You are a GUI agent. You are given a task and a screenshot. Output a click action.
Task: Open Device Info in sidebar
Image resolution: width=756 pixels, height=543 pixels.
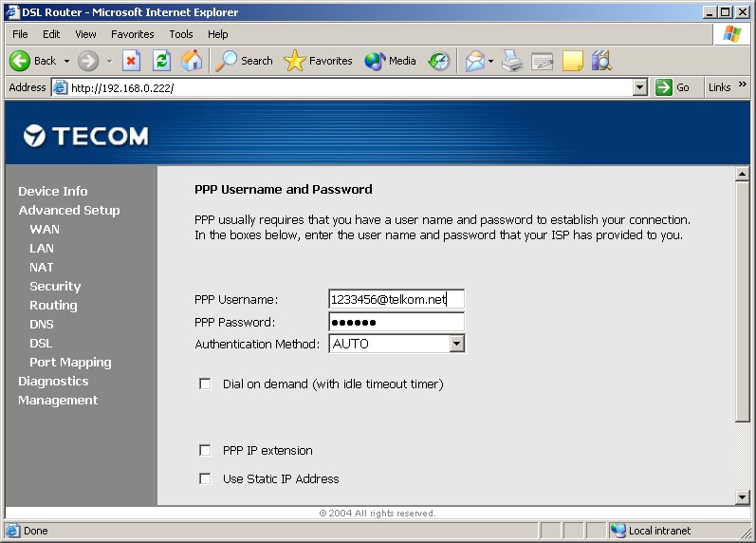(53, 191)
